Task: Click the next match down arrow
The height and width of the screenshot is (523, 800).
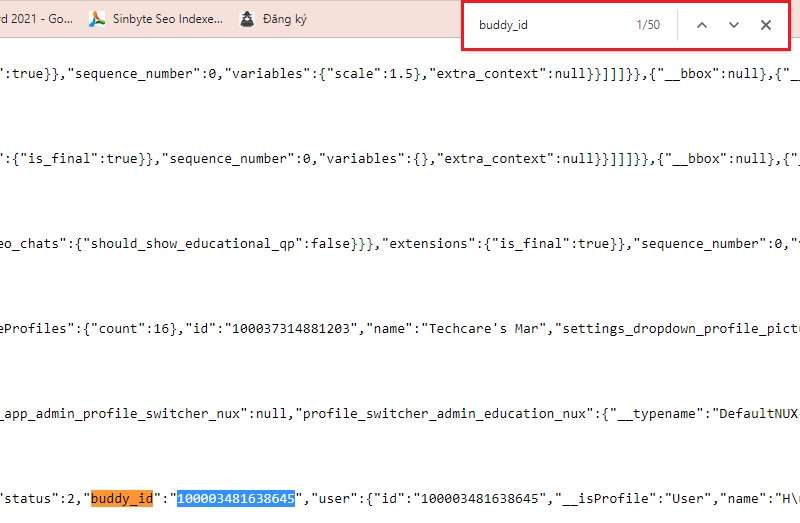Action: click(733, 25)
